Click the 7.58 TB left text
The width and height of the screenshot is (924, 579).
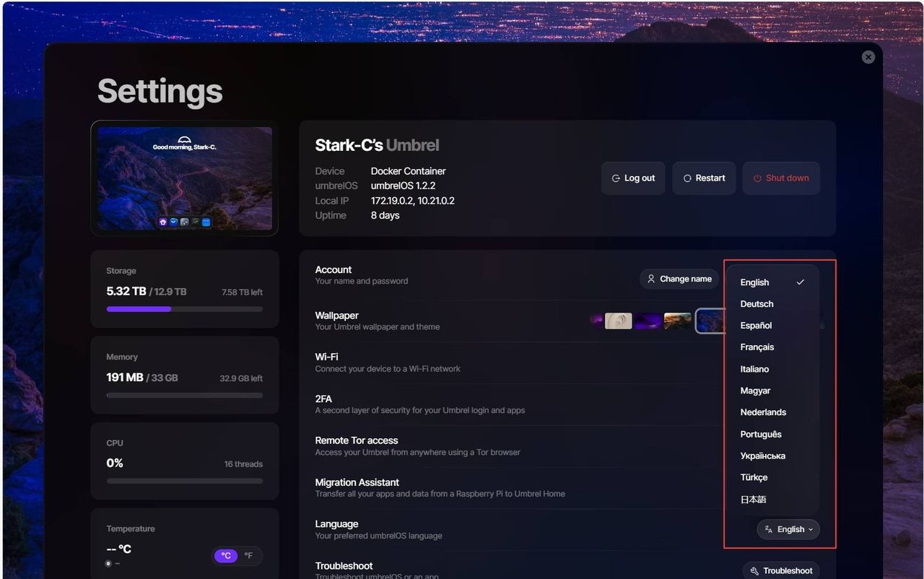click(x=242, y=292)
